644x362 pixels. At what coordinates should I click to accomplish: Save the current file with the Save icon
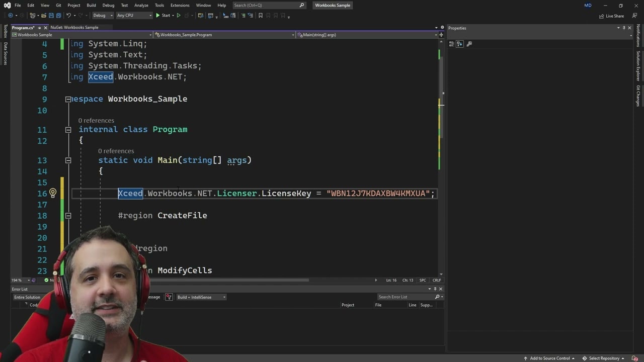[51, 16]
